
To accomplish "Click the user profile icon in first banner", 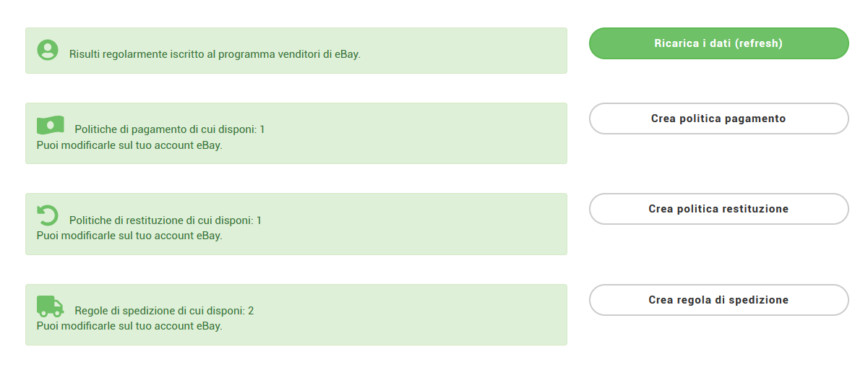I will pyautogui.click(x=48, y=50).
